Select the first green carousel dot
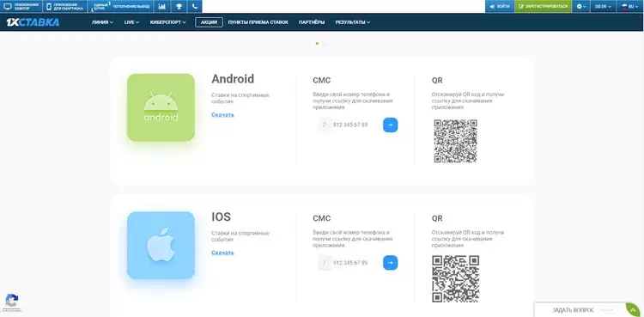 [x=317, y=43]
